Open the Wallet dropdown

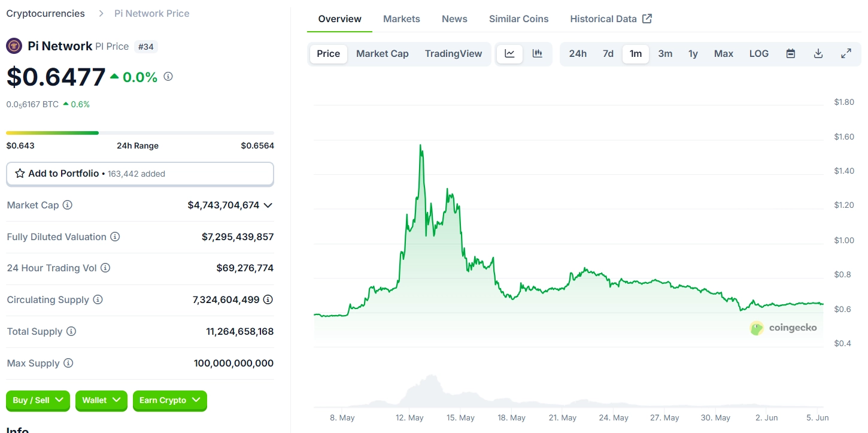(x=101, y=400)
